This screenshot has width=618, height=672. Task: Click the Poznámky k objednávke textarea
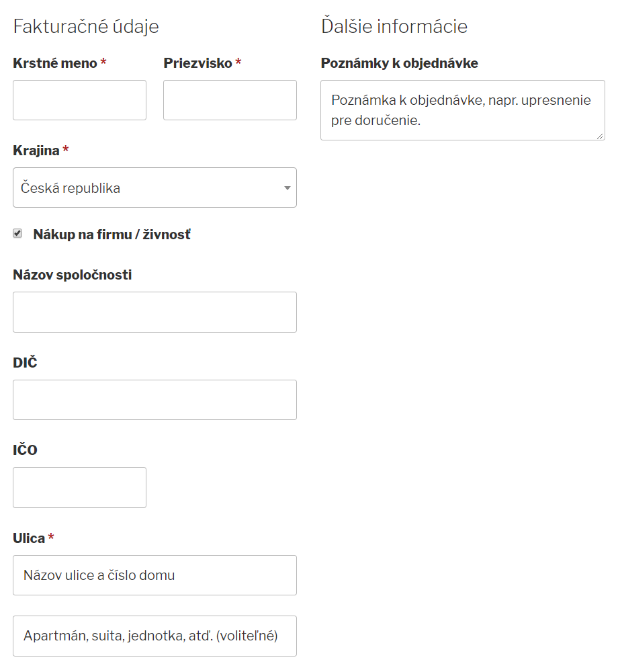(x=462, y=110)
